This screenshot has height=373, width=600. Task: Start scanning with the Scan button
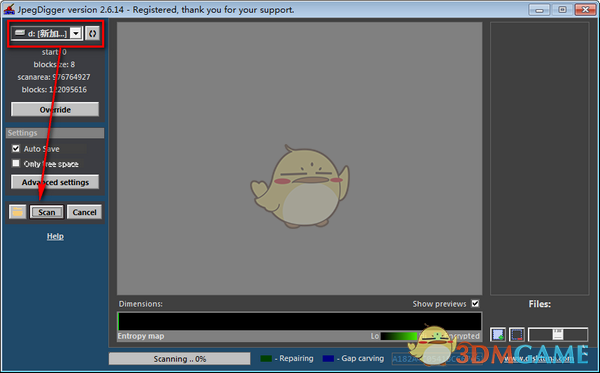click(x=47, y=212)
